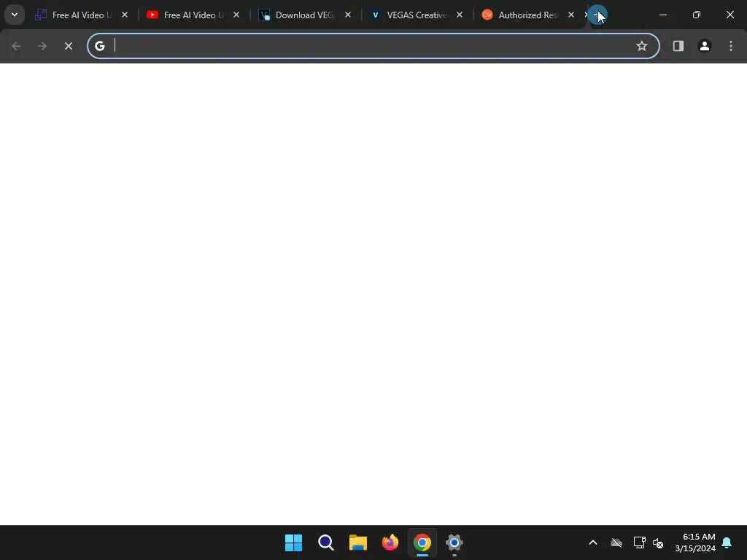Viewport: 747px width, 560px height.
Task: Close the YouTube Free AI Video tab
Action: pos(236,15)
